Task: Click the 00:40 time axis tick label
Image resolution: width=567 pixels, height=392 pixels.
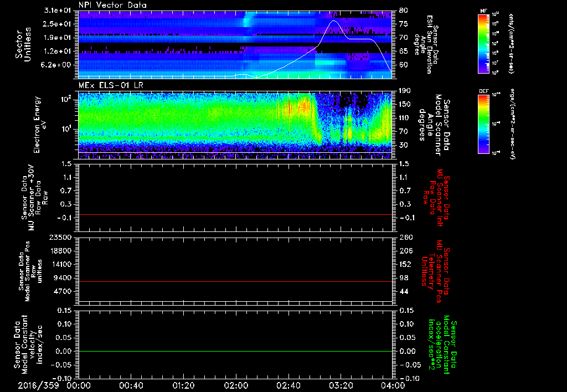Action: (130, 385)
